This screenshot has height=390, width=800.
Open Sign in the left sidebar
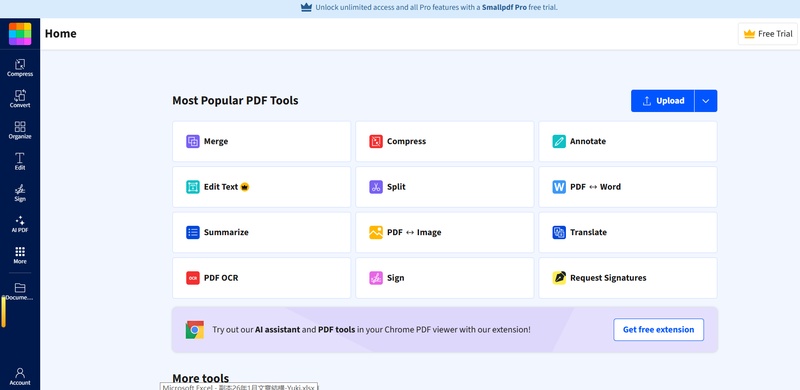(20, 193)
